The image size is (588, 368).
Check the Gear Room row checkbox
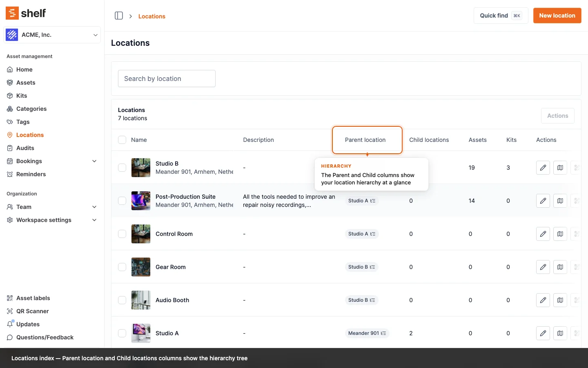tap(122, 267)
